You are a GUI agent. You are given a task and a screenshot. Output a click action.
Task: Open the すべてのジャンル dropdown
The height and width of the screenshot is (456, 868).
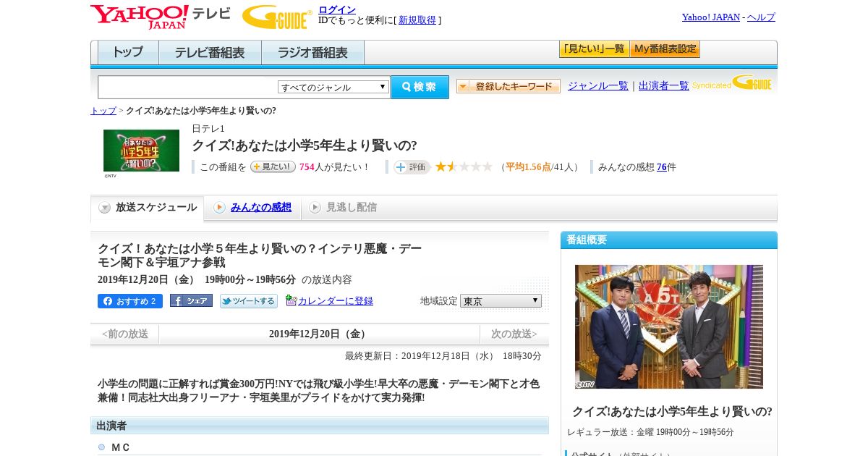pyautogui.click(x=333, y=87)
